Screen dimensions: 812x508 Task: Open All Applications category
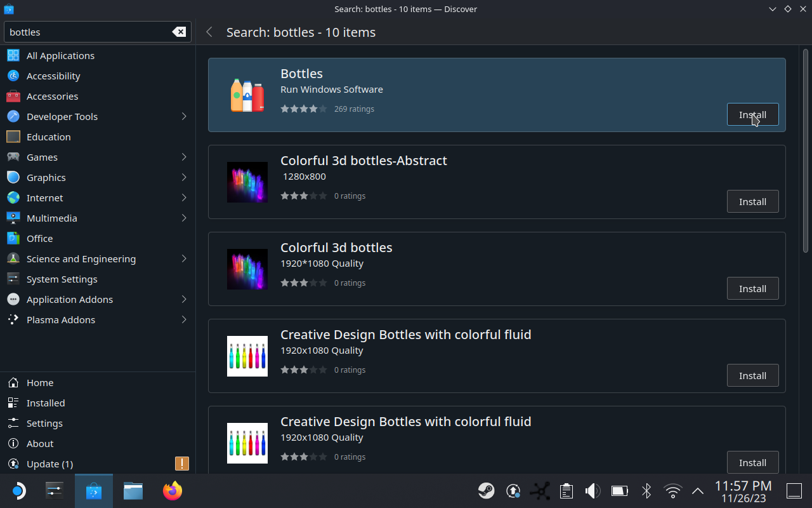(98, 55)
